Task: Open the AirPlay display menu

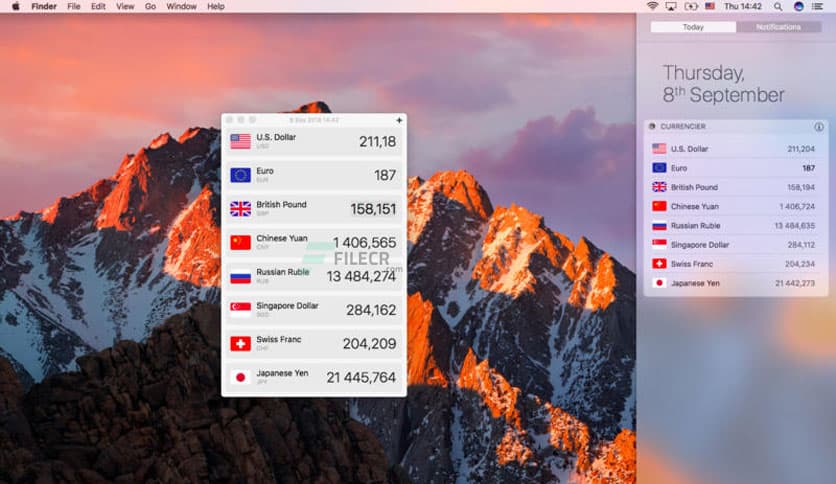Action: (671, 6)
